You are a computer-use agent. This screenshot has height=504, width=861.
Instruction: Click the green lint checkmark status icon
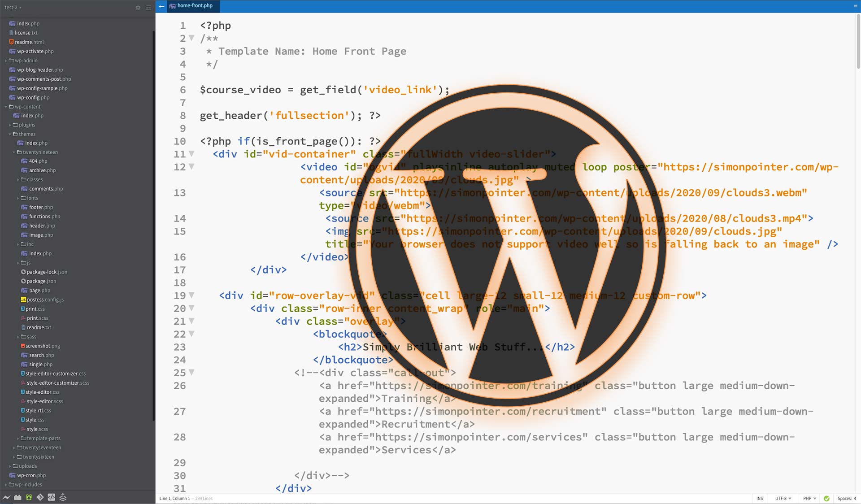(826, 499)
